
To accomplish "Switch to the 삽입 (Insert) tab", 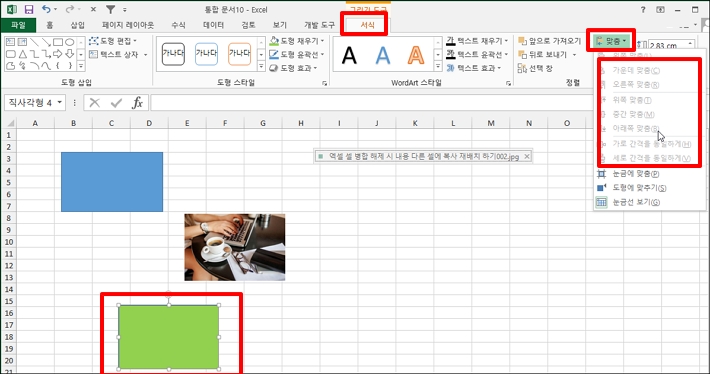I will [78, 25].
